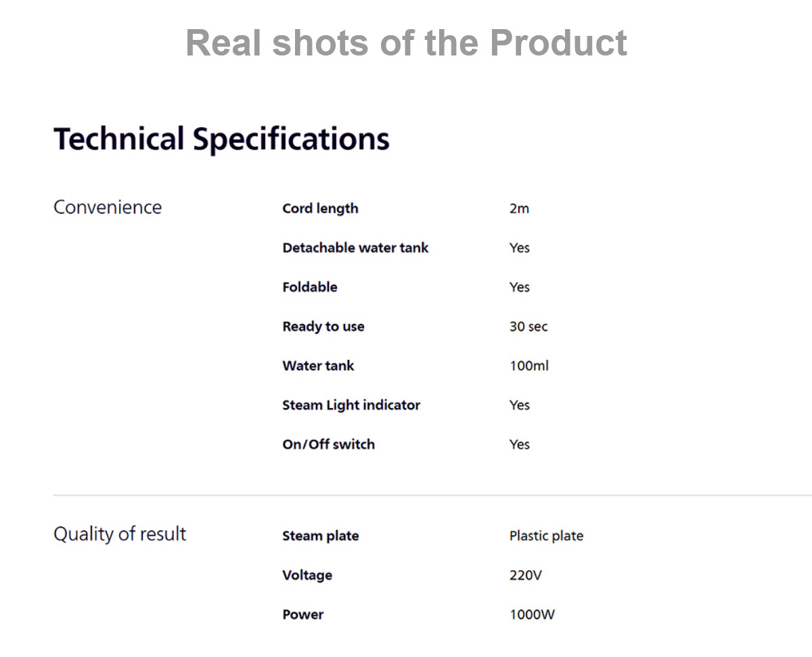This screenshot has height=657, width=812.
Task: Click the Convenience section label
Action: coord(108,207)
